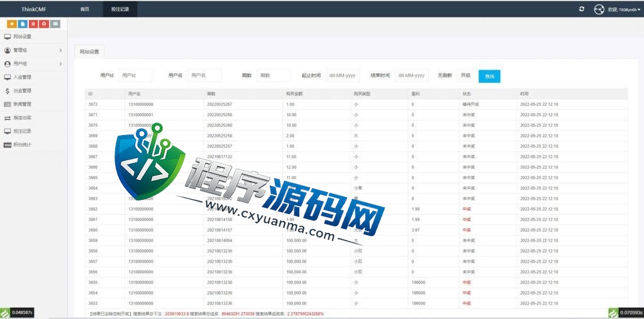Click the refresh icon in top bar
The width and height of the screenshot is (644, 319).
(582, 9)
